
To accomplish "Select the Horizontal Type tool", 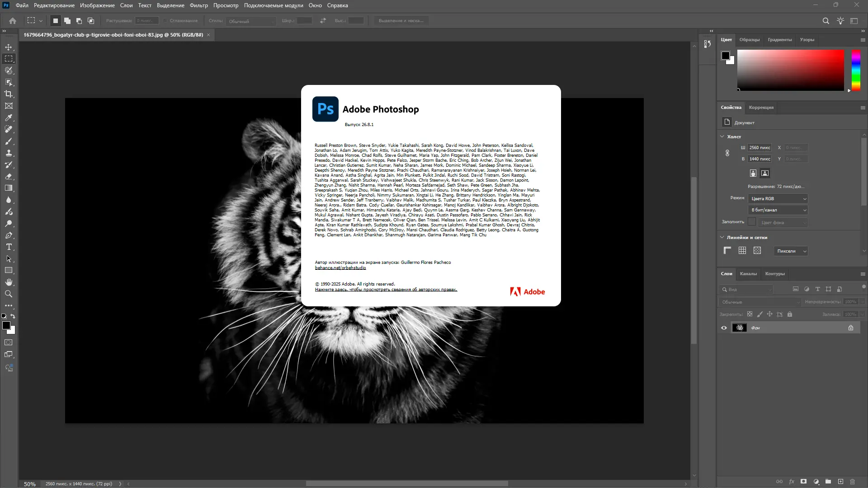I will (9, 247).
